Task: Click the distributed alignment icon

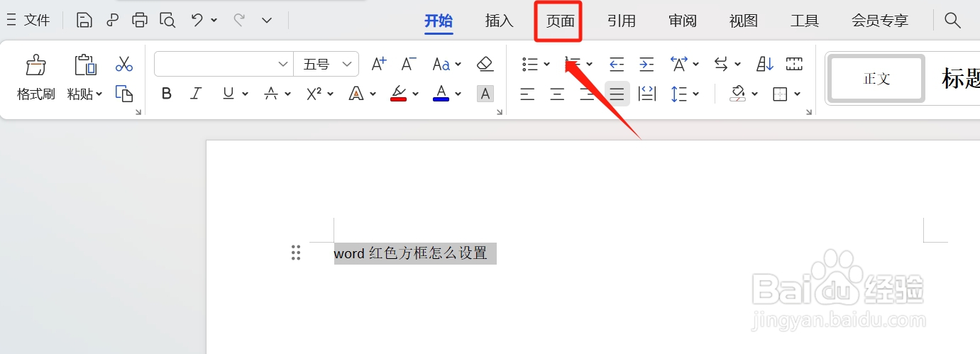Action: pos(647,93)
